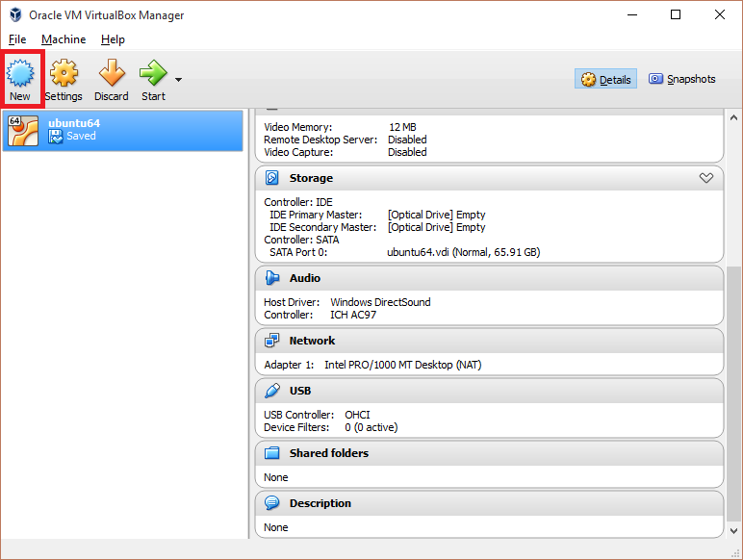743x560 pixels.
Task: Open the Audio section header
Action: coord(489,278)
